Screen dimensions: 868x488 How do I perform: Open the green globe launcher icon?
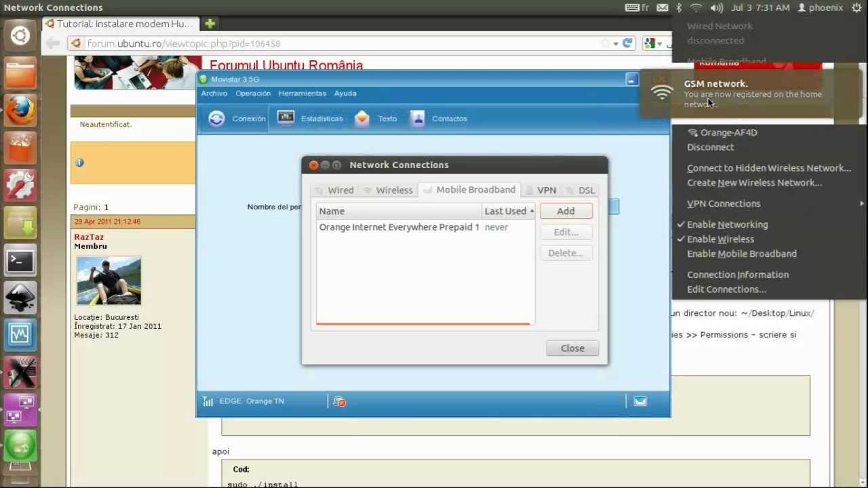(x=20, y=446)
